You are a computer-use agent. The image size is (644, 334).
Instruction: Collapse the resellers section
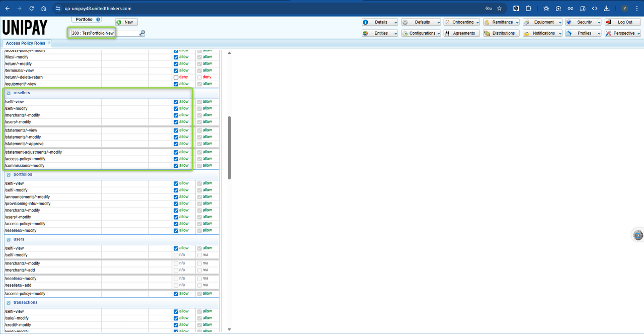coord(9,93)
